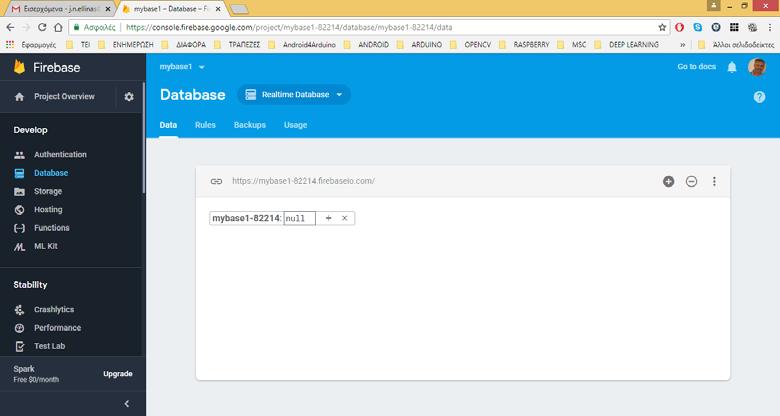Open the Android4Arduino bookmark folder
The image size is (780, 416).
tap(302, 45)
